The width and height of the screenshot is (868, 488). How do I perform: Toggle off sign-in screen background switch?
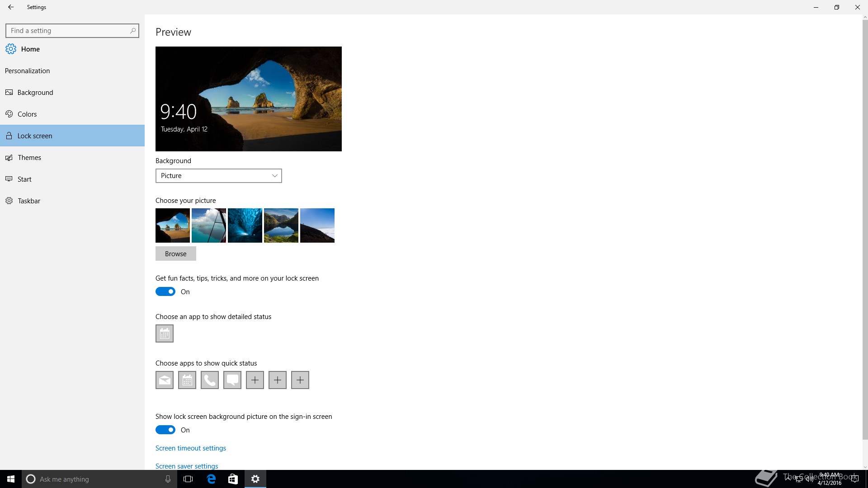click(165, 430)
